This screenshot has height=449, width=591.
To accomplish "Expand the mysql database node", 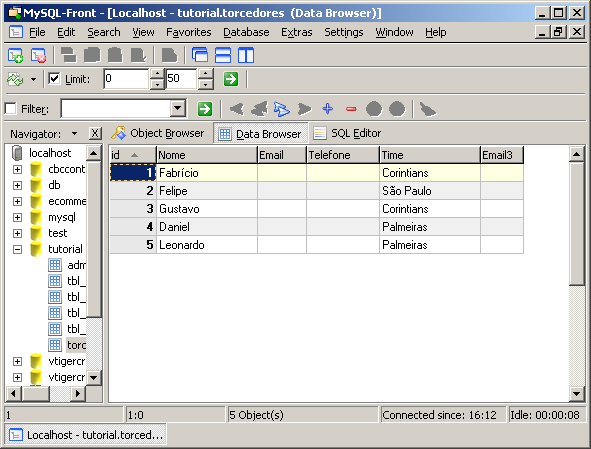I will coord(17,217).
